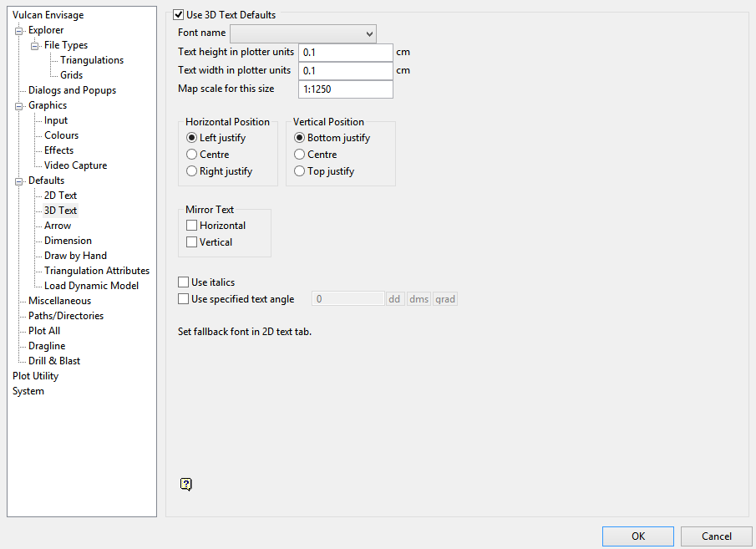The height and width of the screenshot is (549, 756).
Task: Collapse the Defaults tree node
Action: (x=19, y=181)
